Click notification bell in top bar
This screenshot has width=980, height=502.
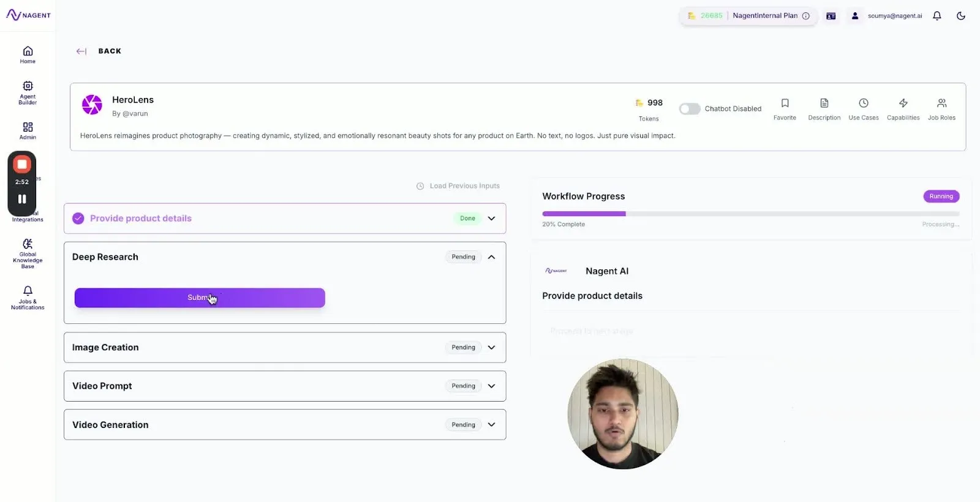[x=937, y=16]
